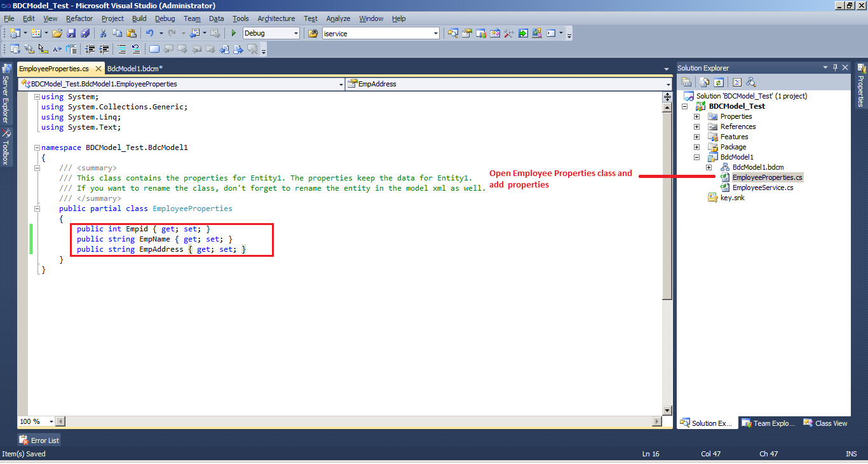This screenshot has height=464, width=868.
Task: Pin the Solution Explorer panel
Action: click(x=834, y=67)
